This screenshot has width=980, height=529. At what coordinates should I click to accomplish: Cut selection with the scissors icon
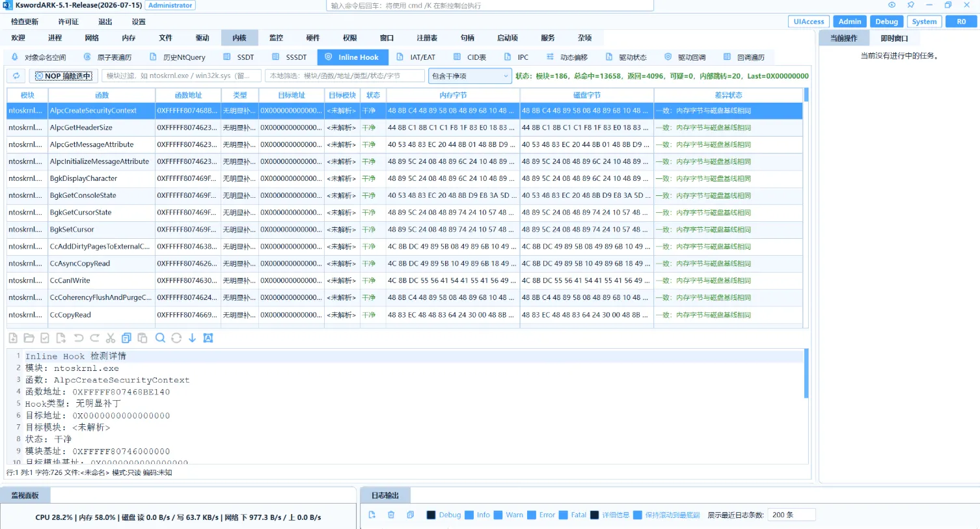(x=111, y=338)
